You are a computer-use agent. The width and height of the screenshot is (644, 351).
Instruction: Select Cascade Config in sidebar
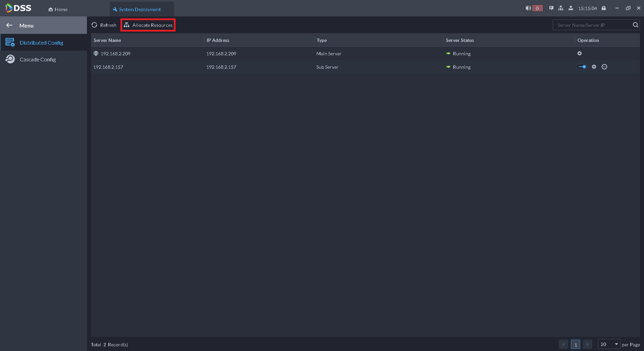click(x=38, y=59)
